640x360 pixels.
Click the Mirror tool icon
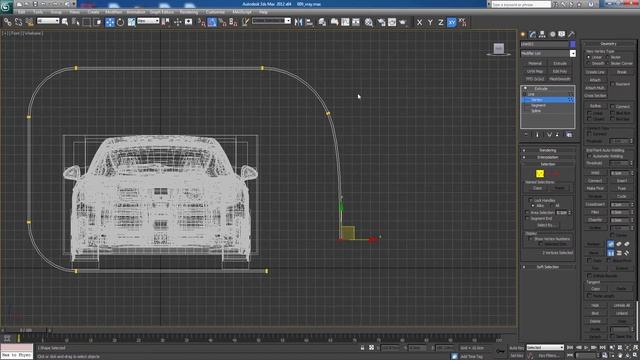click(x=298, y=22)
